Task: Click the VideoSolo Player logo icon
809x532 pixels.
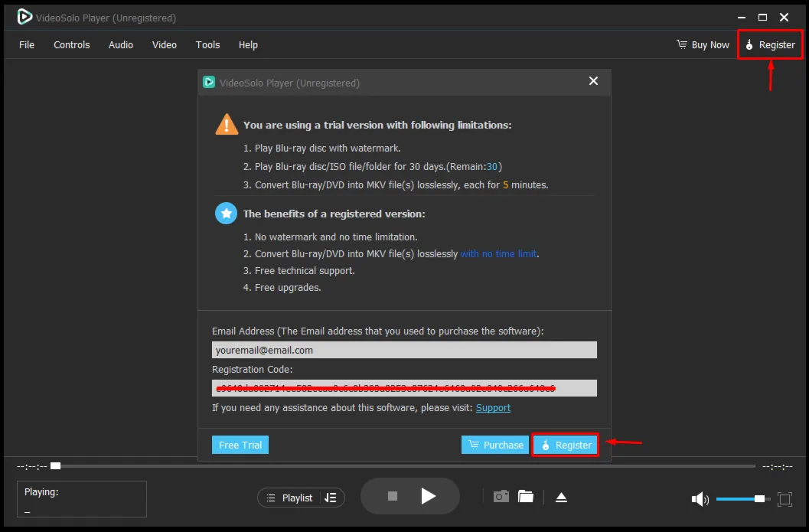Action: (x=24, y=17)
